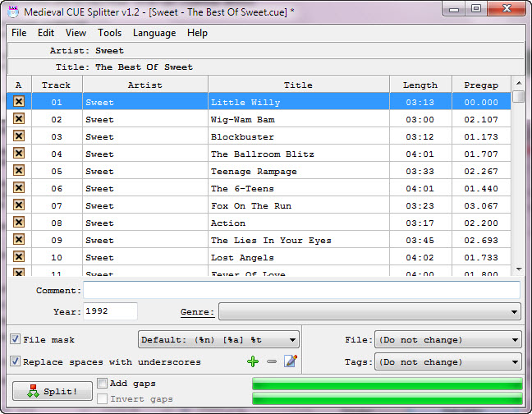Click the Split! button

[x=53, y=391]
